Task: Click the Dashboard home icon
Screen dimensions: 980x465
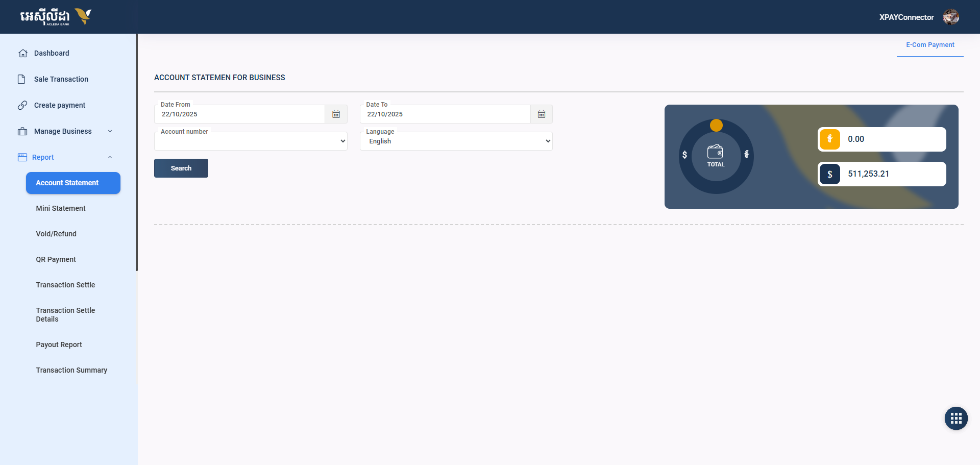Action: 22,53
